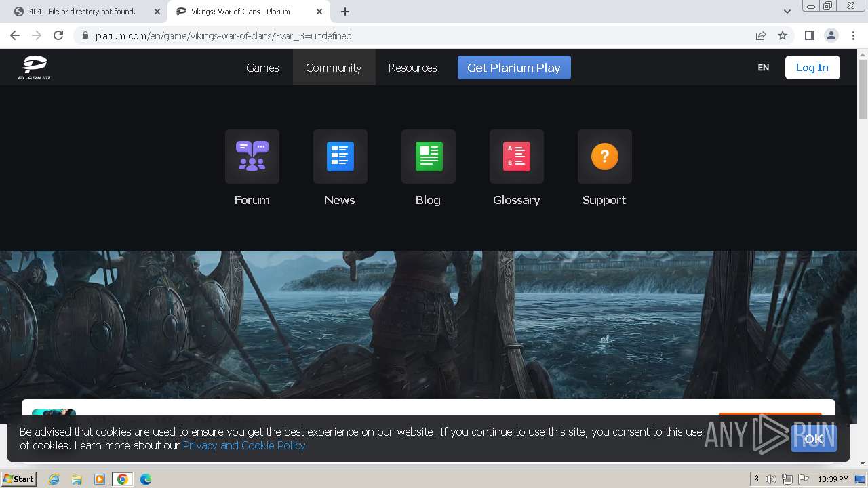Click the Plarium logo
The image size is (868, 488).
(x=34, y=68)
